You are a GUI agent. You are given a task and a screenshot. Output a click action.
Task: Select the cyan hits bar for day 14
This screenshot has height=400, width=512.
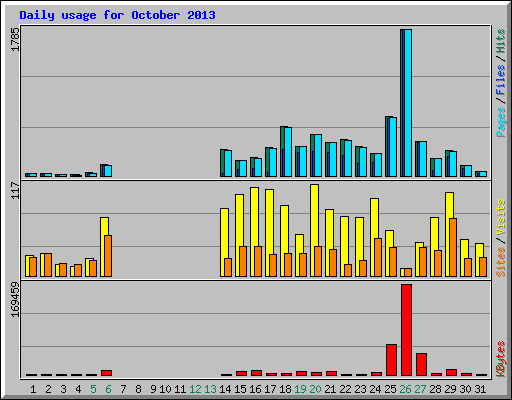click(228, 163)
